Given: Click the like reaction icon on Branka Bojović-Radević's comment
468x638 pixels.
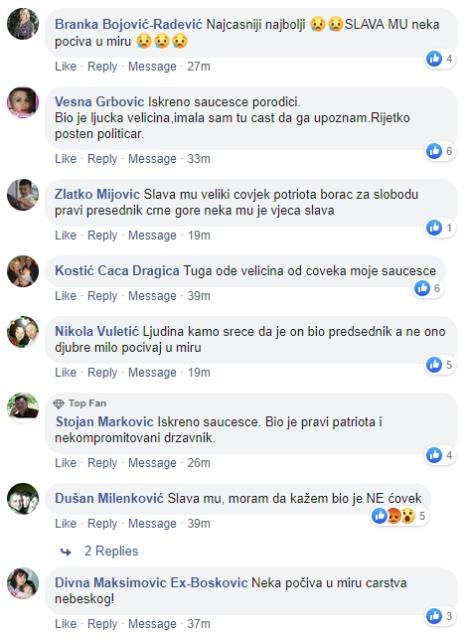Looking at the screenshot, I should point(434,59).
